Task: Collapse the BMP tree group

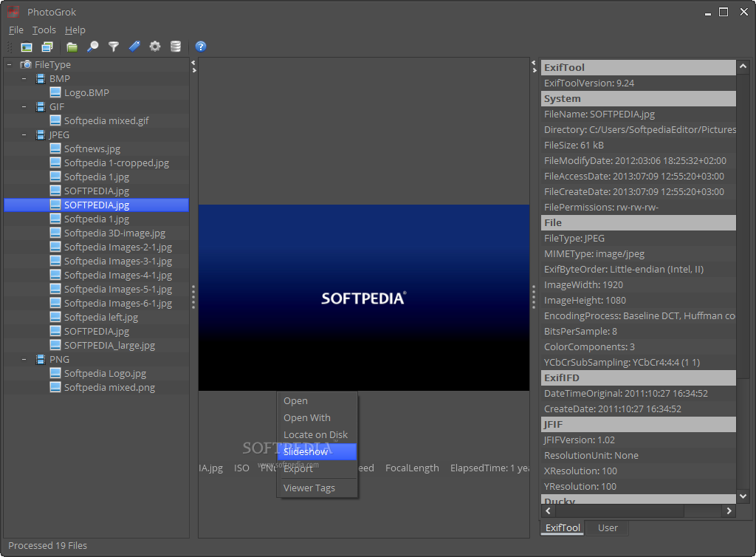Action: 24,78
